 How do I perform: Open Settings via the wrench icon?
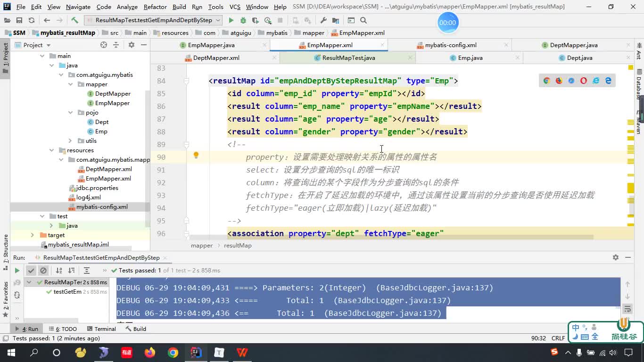click(x=323, y=20)
